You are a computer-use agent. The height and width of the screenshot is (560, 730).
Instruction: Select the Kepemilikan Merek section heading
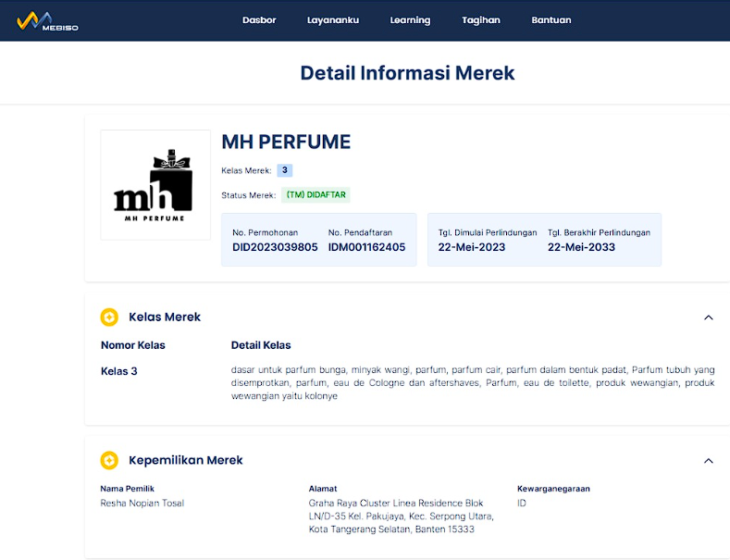pyautogui.click(x=186, y=460)
